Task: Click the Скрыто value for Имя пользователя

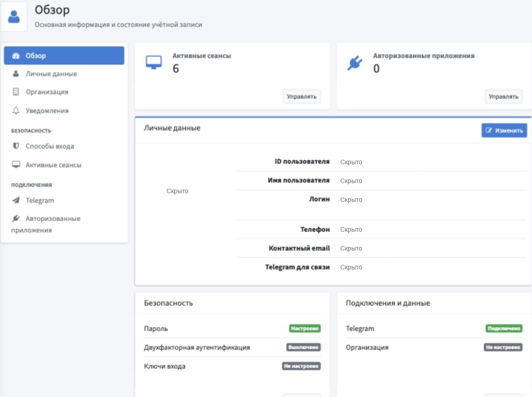Action: [351, 181]
